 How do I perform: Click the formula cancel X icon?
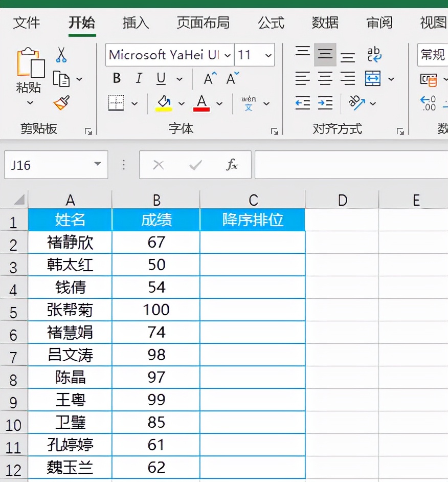click(x=158, y=165)
